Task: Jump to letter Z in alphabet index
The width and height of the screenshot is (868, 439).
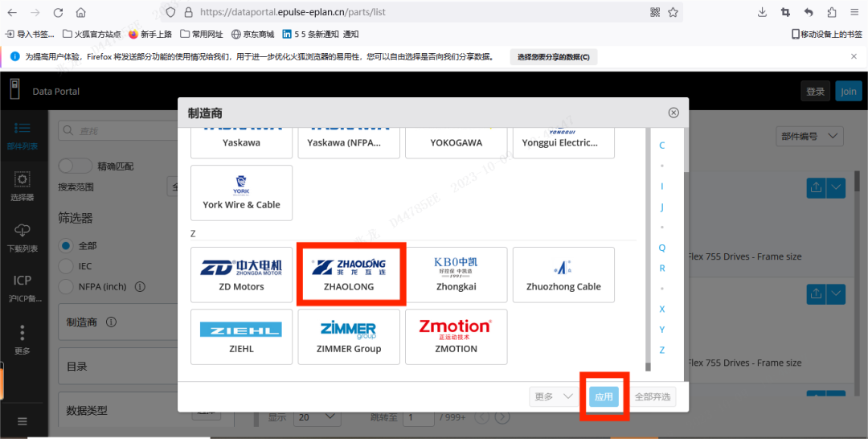Action: pos(661,350)
